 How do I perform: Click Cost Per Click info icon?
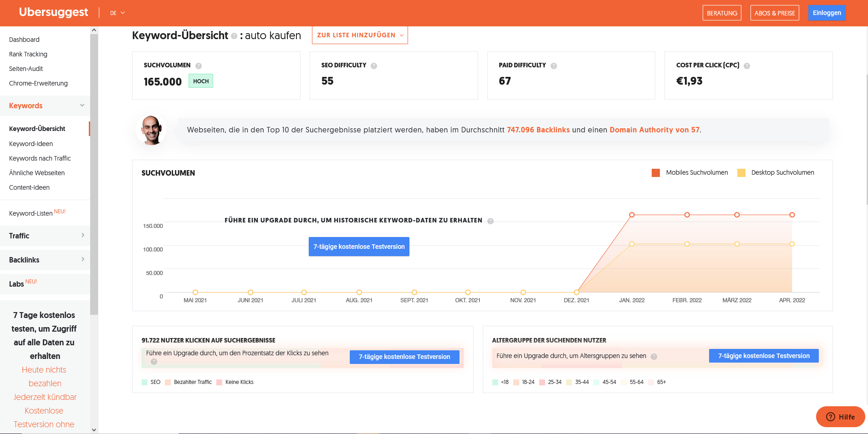point(747,66)
